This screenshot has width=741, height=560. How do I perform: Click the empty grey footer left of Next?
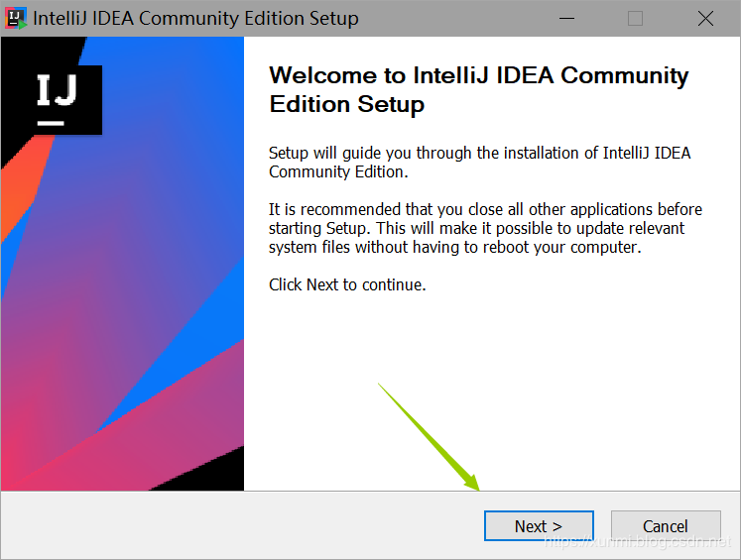pyautogui.click(x=238, y=526)
